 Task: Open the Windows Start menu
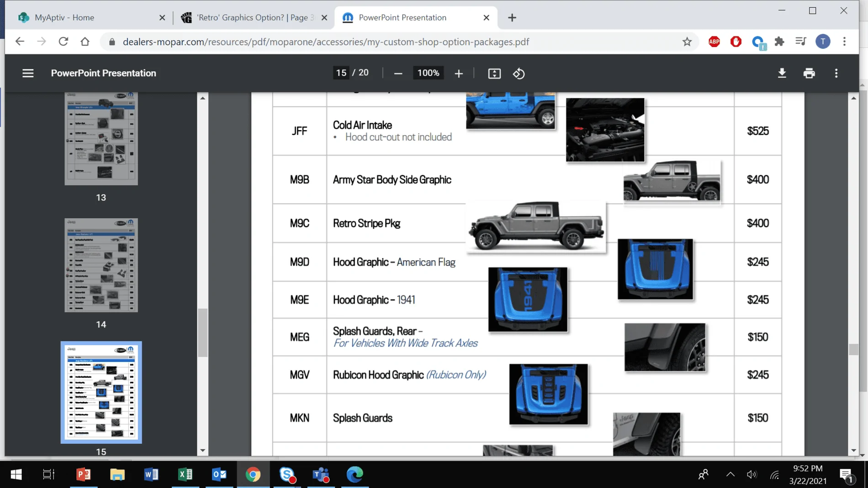[x=16, y=475]
